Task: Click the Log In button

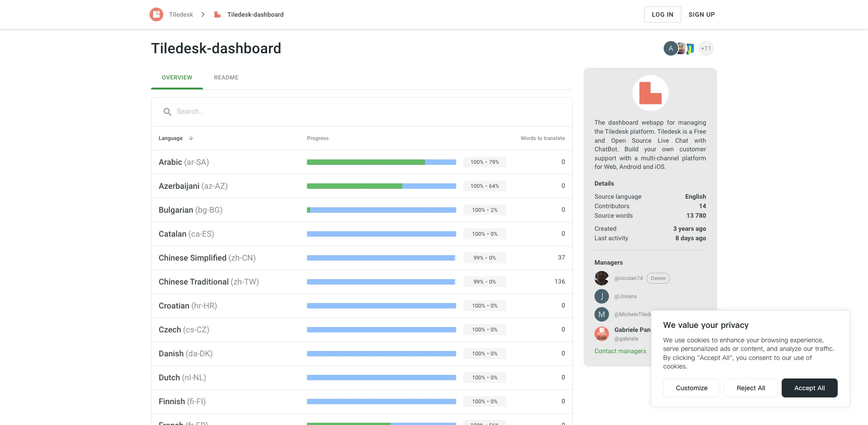Action: click(x=663, y=14)
